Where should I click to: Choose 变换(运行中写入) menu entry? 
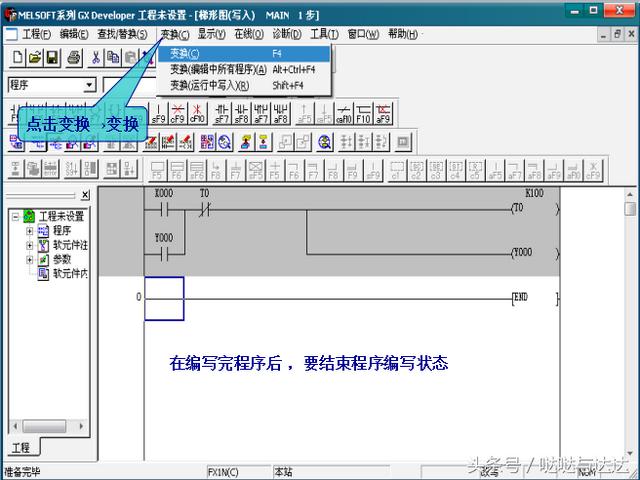[x=243, y=85]
